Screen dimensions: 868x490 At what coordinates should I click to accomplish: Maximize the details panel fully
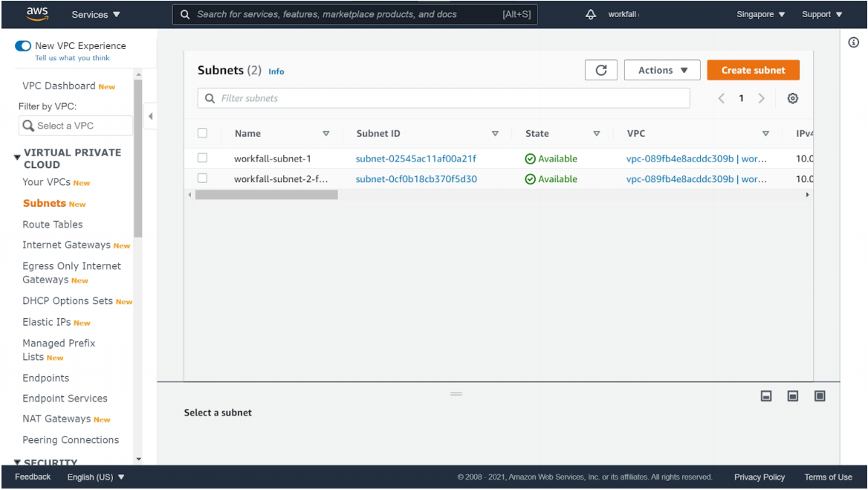pyautogui.click(x=820, y=396)
